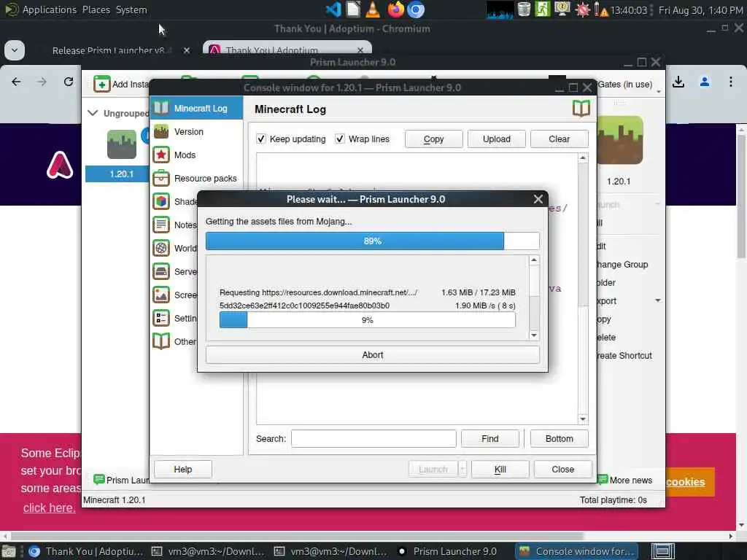747x560 pixels.
Task: Toggle the Keep updating checkbox
Action: point(261,139)
